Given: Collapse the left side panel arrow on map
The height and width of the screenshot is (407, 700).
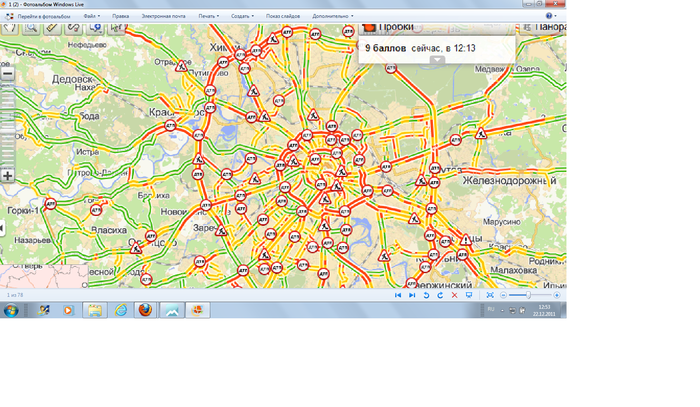Looking at the screenshot, I should point(2,228).
